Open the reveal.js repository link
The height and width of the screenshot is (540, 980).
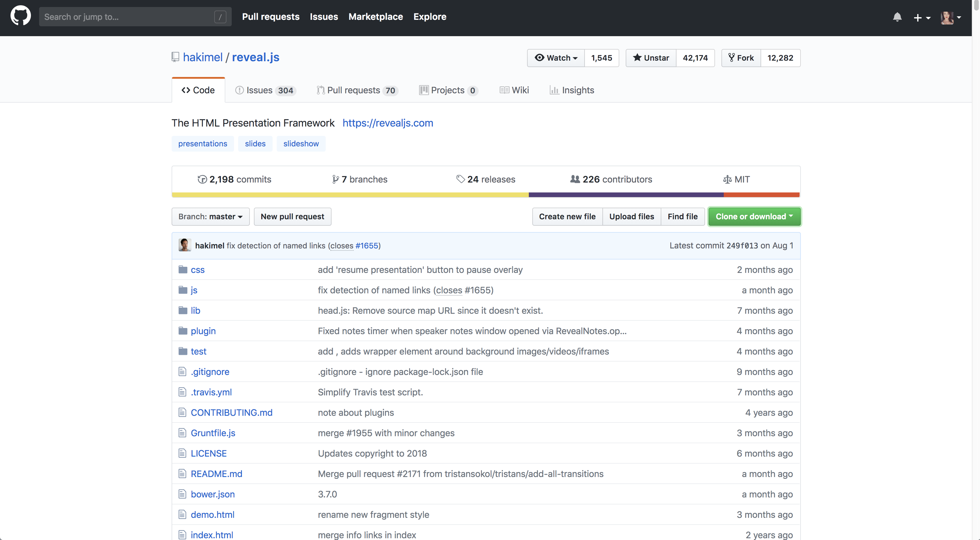[x=256, y=57]
